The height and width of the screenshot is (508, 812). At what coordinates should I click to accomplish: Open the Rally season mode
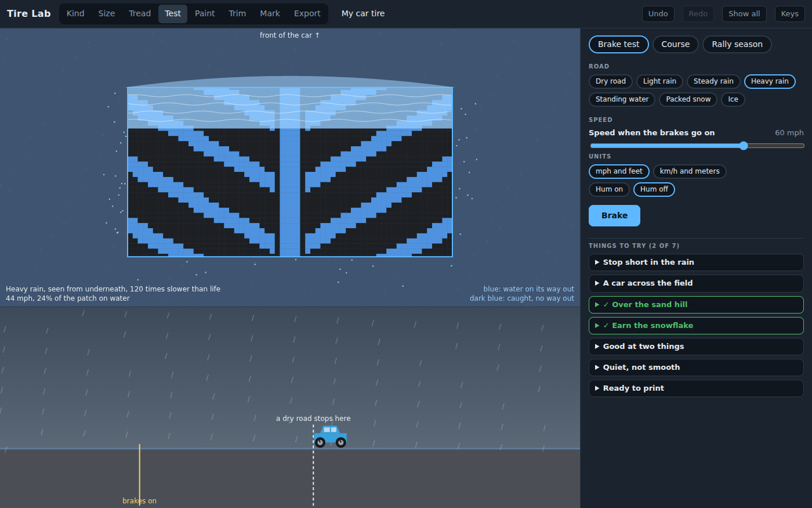click(x=737, y=44)
